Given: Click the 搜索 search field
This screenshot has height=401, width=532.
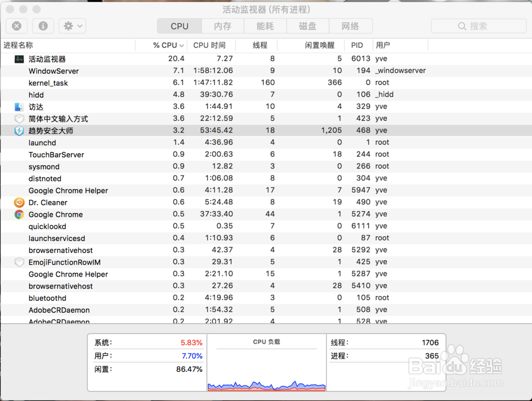Looking at the screenshot, I should coord(478,26).
